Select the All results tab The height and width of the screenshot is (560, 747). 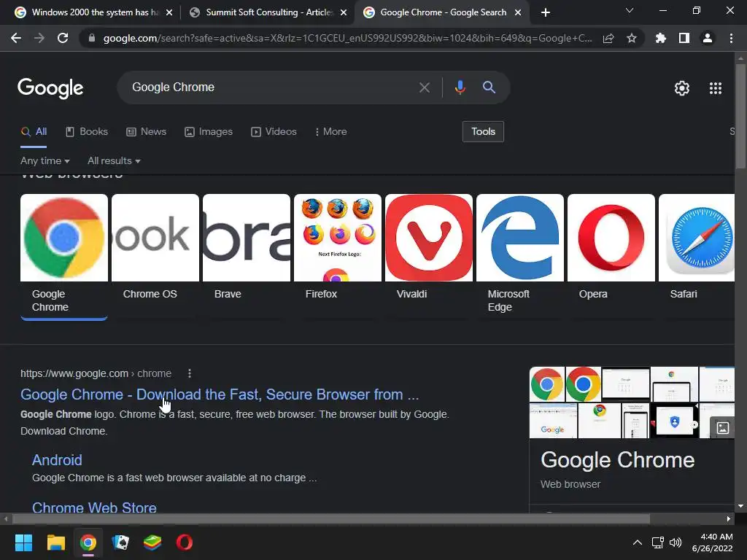coord(34,131)
